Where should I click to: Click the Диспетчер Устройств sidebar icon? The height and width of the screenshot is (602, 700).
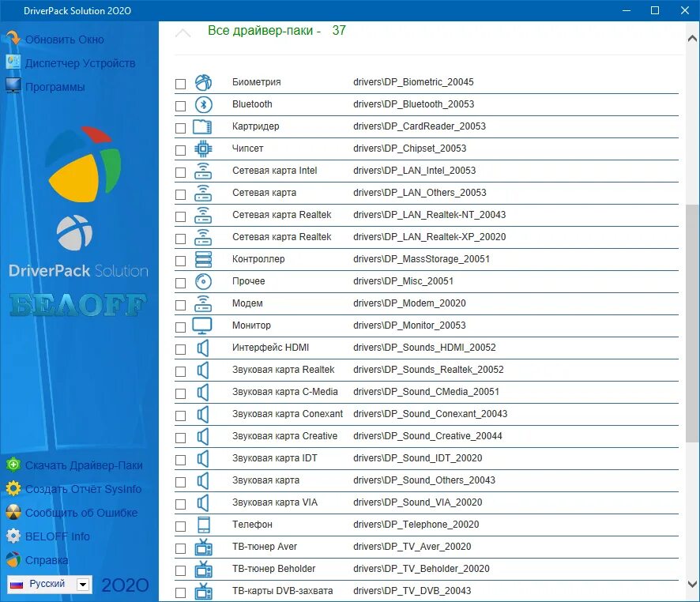coord(13,62)
